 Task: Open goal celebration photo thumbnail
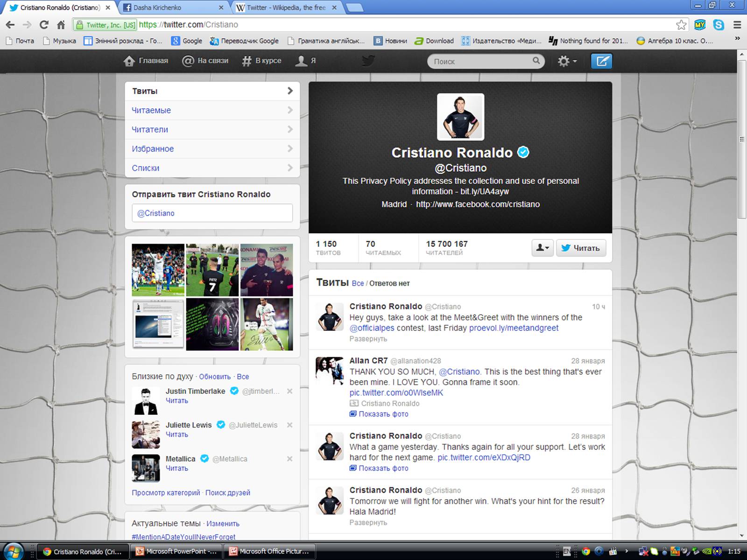click(x=158, y=270)
